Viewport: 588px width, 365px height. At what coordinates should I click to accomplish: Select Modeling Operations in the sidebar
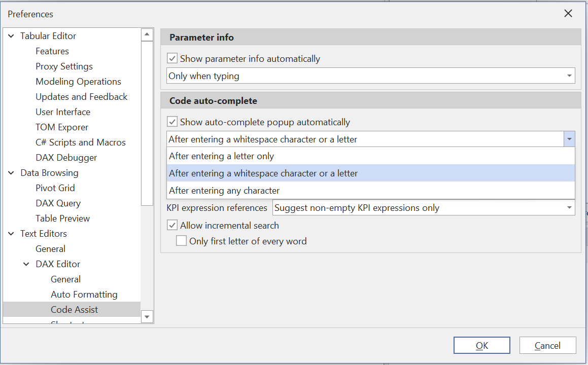(x=78, y=81)
